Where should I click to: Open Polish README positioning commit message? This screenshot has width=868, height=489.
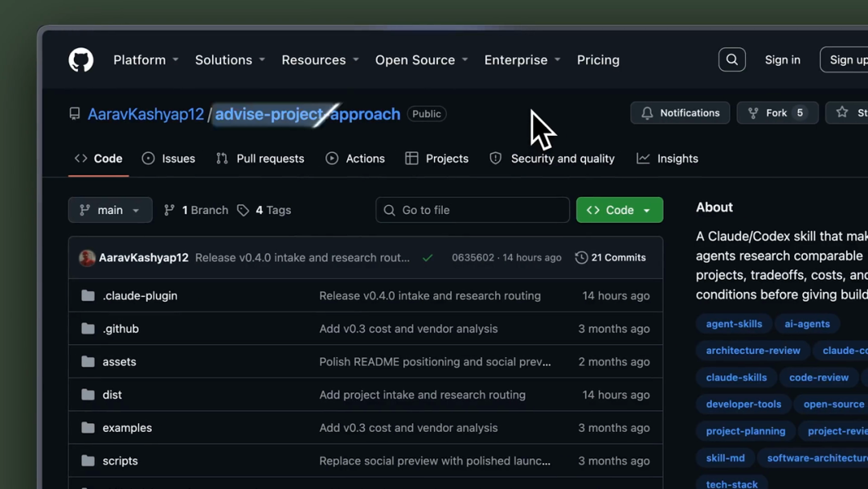click(435, 362)
